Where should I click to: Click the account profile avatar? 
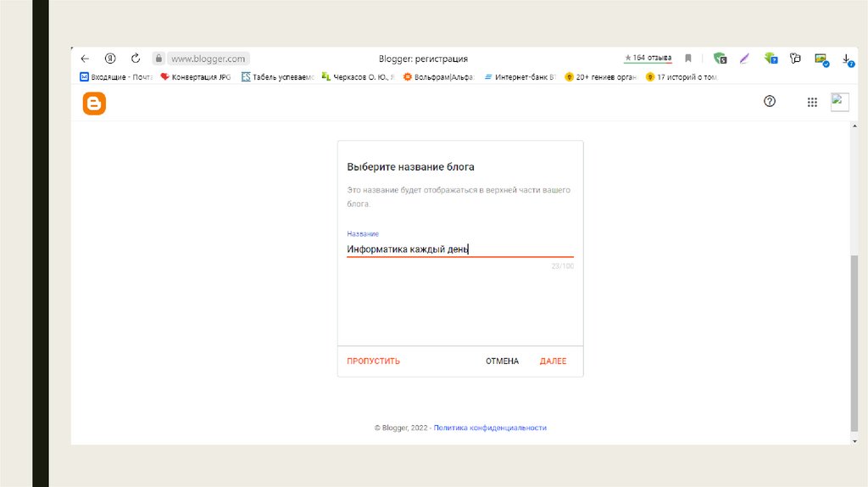[x=839, y=102]
